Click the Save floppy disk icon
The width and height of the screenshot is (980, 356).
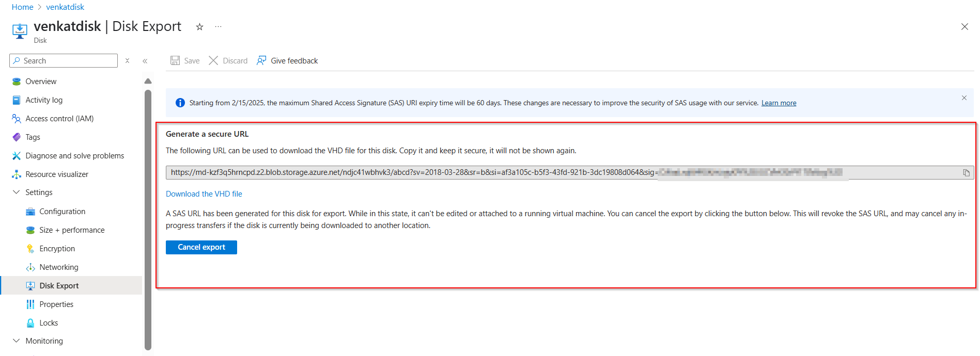[x=175, y=61]
